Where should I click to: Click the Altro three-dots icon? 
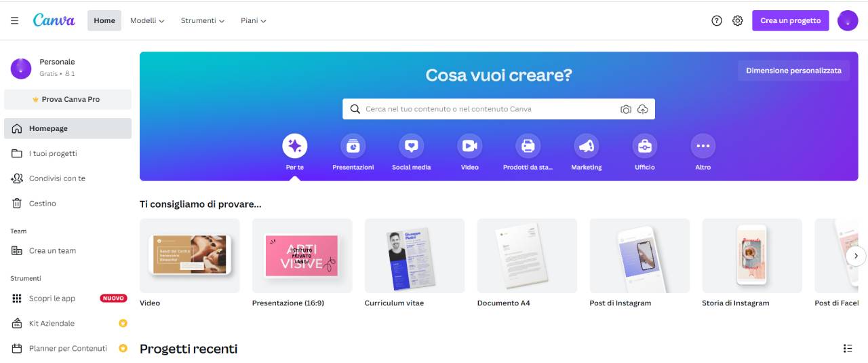tap(703, 146)
